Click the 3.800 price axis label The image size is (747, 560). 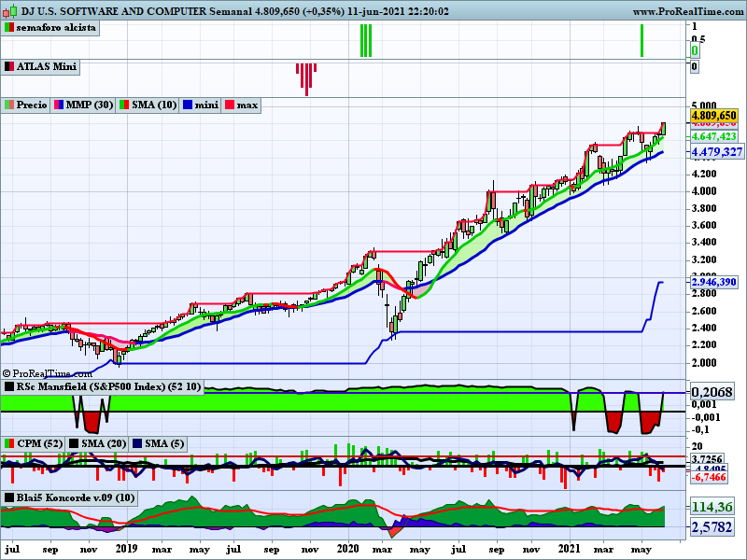tap(704, 208)
